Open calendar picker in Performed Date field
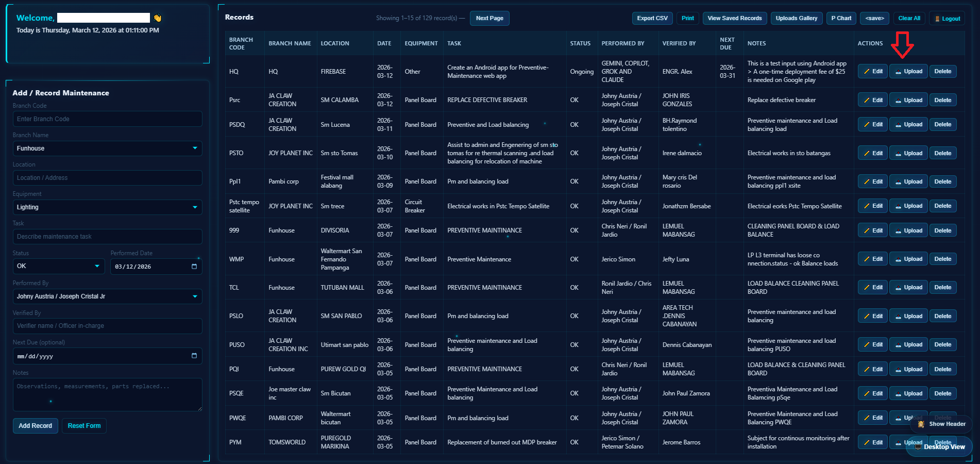Viewport: 980px width, 464px height. (194, 267)
